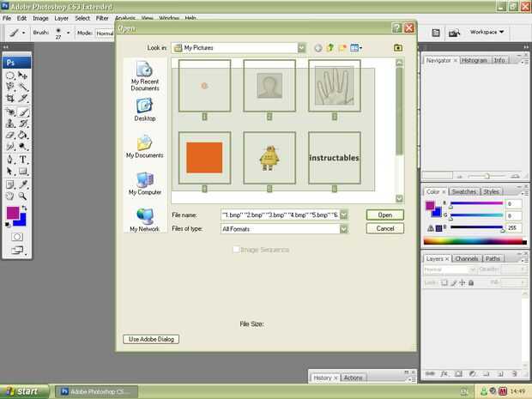Change screen mode in toolbox
Screen dimensions: 532x399
coord(17,251)
